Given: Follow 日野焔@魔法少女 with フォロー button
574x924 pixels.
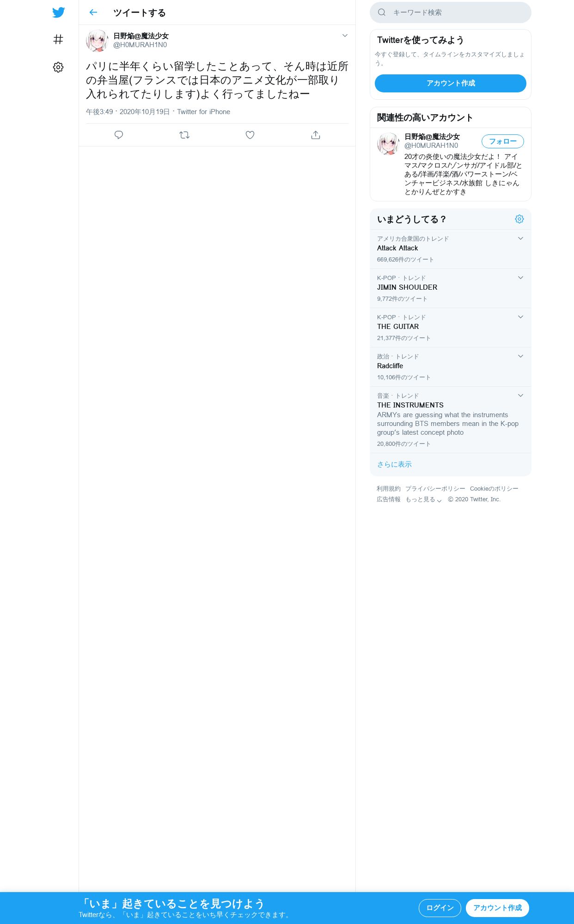Looking at the screenshot, I should coord(503,141).
